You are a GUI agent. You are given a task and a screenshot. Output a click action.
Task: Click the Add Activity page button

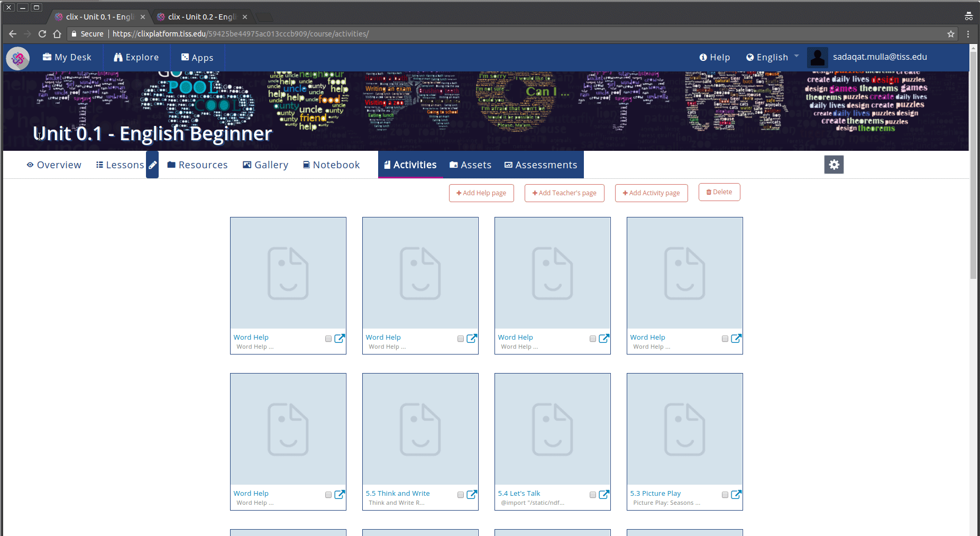point(651,193)
